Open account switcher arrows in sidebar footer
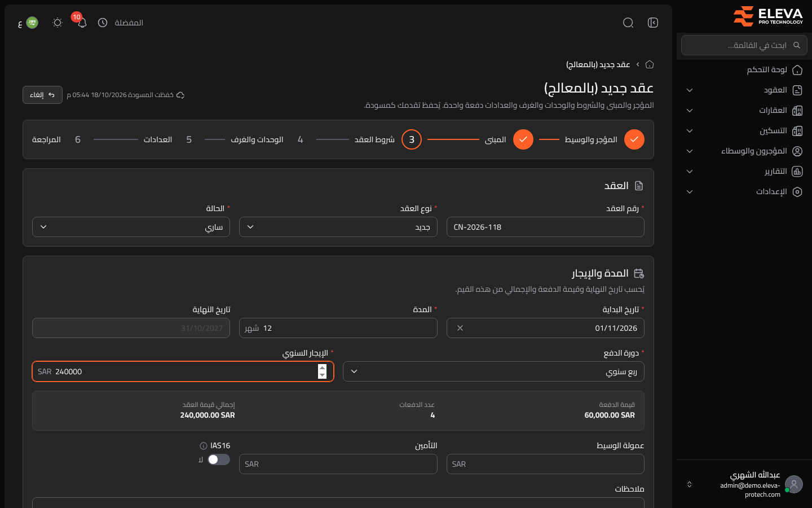Viewport: 812px width, 508px height. click(689, 484)
